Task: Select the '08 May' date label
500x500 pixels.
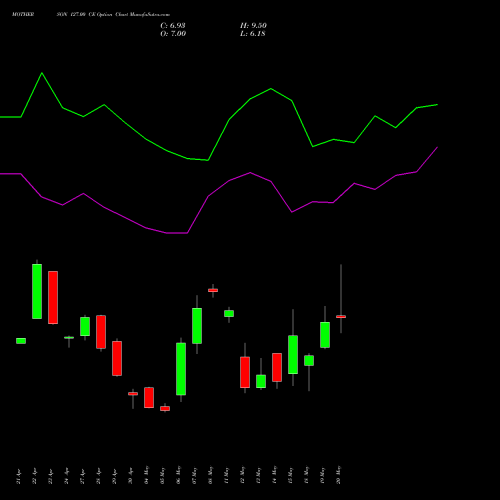Action: coord(211,475)
